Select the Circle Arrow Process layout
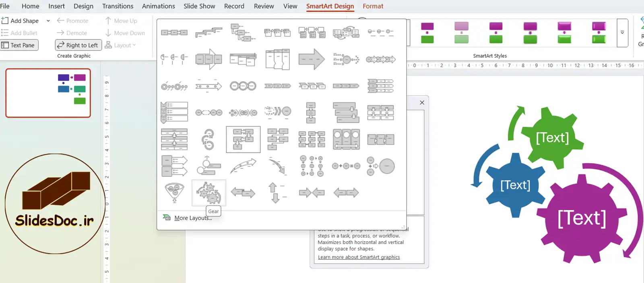644x283 pixels. (208, 139)
